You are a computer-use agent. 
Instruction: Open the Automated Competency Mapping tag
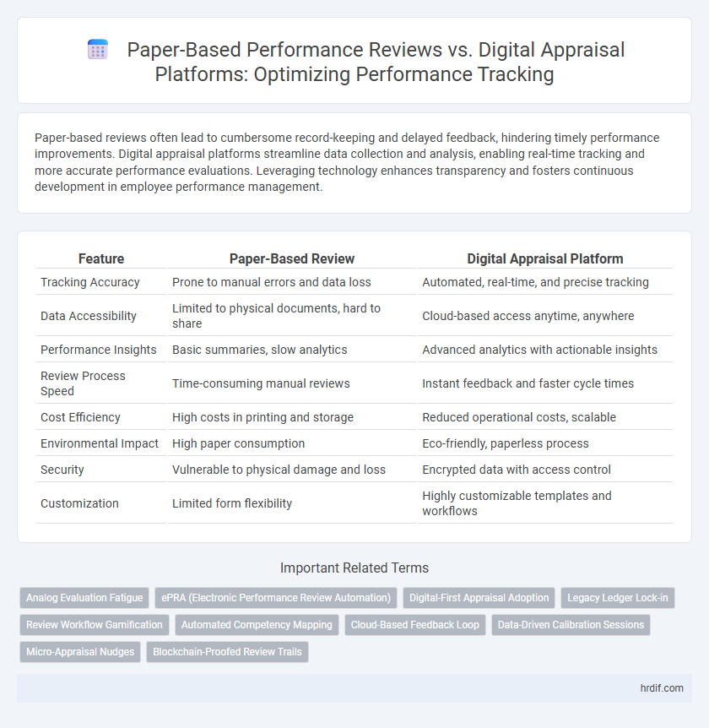257,624
